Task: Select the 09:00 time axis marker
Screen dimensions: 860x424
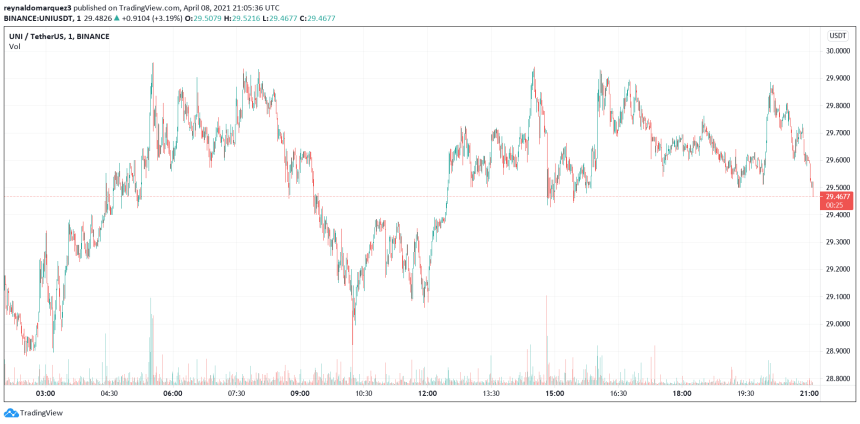Action: (x=300, y=393)
